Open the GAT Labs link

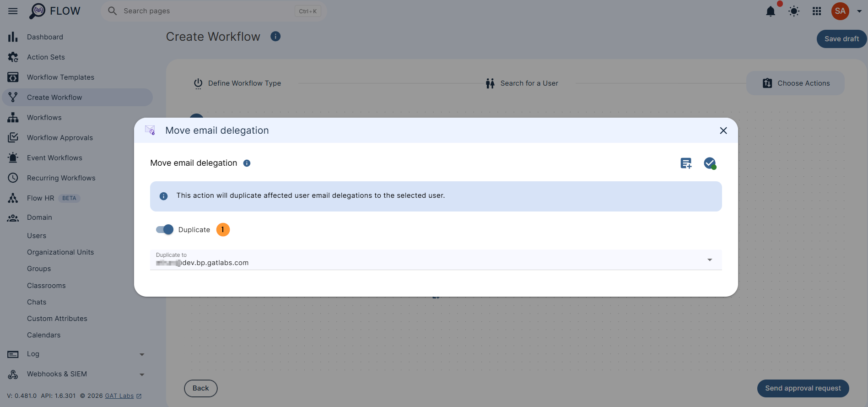[x=119, y=396]
